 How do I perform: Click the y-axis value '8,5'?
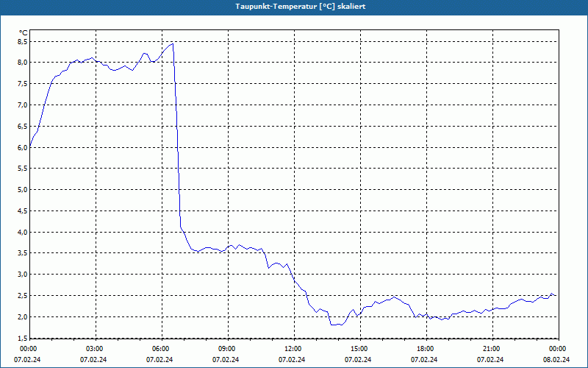point(23,42)
